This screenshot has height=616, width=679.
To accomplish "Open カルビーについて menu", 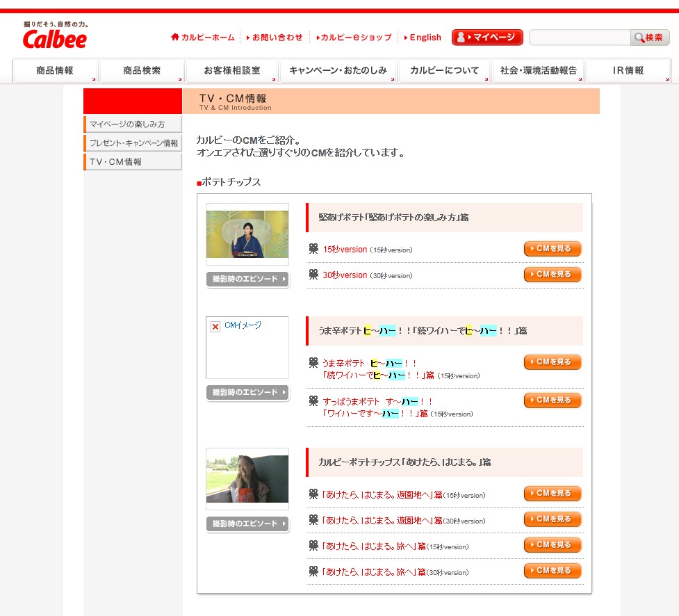I will click(x=444, y=70).
